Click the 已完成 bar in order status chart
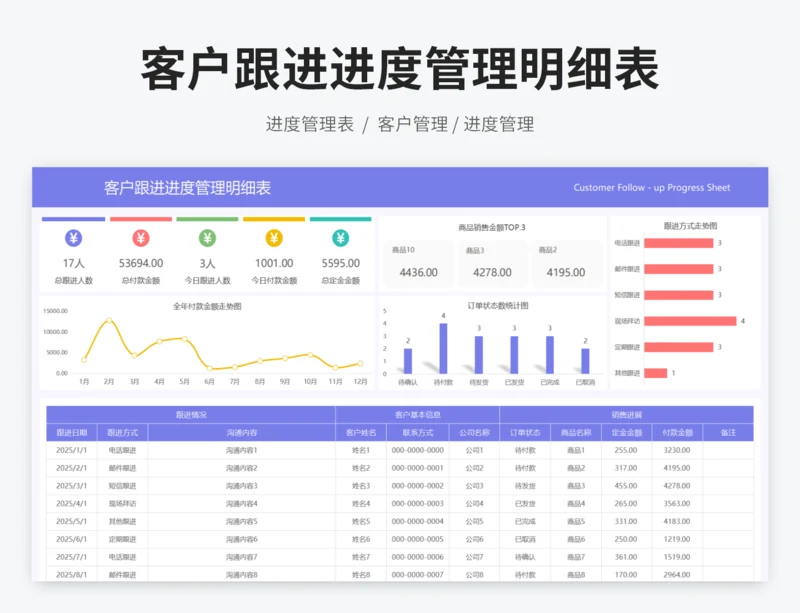 [549, 355]
